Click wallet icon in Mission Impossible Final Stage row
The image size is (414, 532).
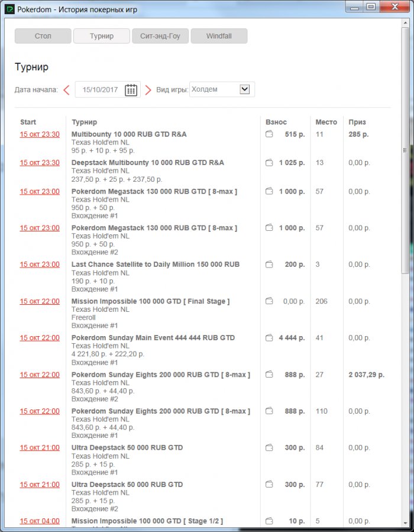click(269, 301)
